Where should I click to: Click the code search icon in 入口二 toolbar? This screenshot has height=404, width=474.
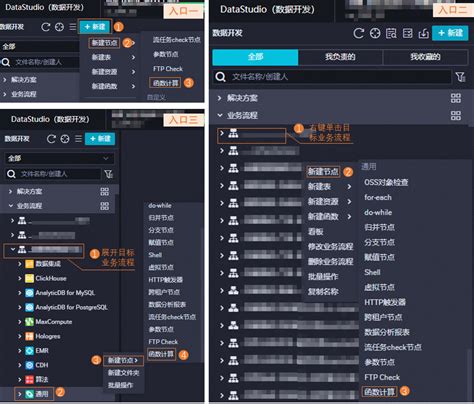[x=391, y=33]
